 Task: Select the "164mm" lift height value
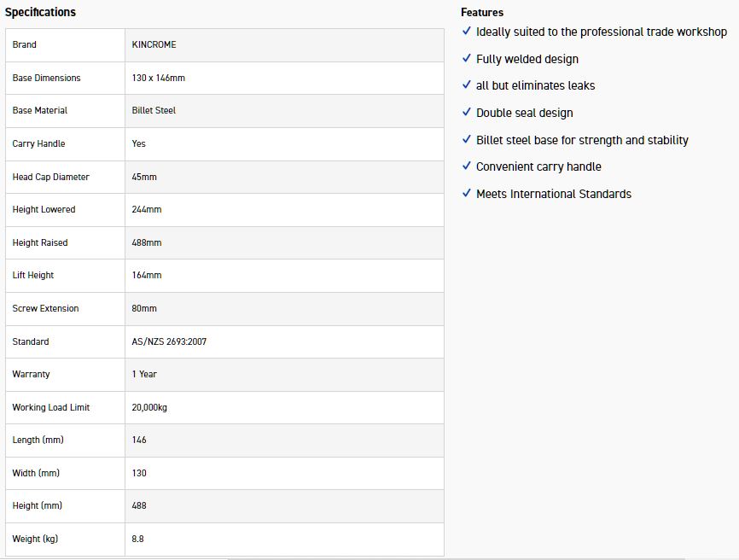click(x=147, y=275)
